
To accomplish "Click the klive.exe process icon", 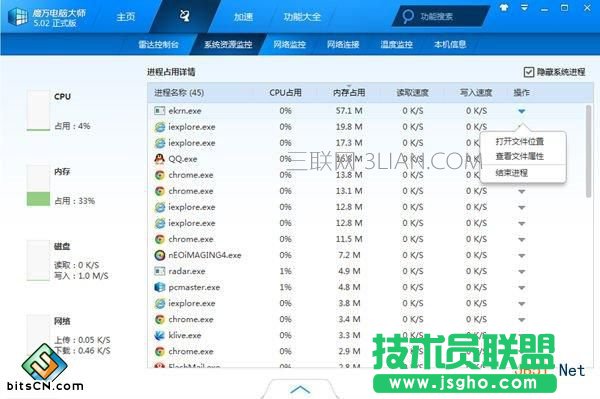I will tap(160, 335).
